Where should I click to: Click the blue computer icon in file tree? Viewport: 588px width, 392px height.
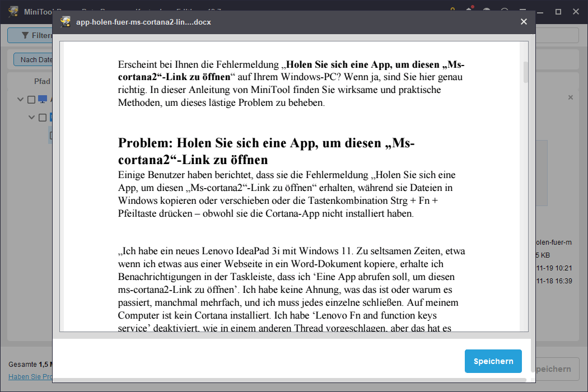point(43,100)
